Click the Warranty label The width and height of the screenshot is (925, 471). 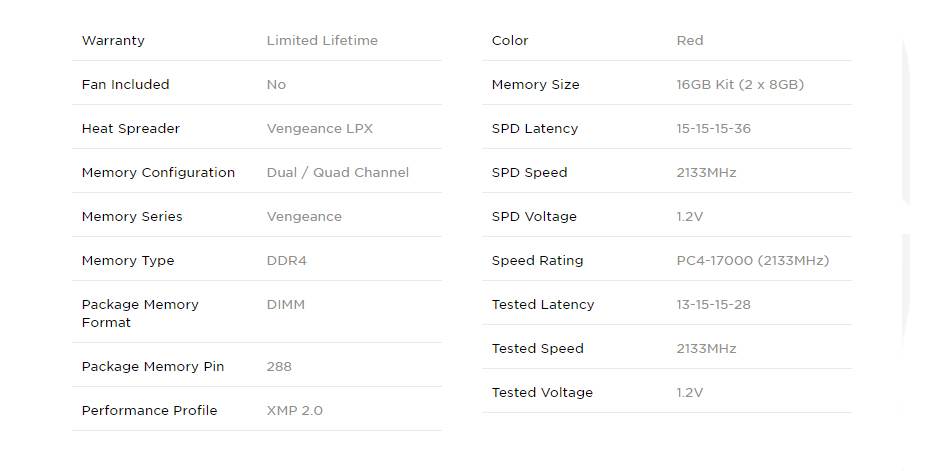tap(113, 41)
